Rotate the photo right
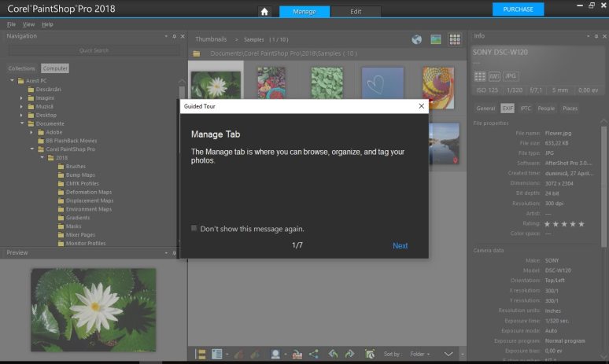This screenshot has width=609, height=364. (x=349, y=354)
